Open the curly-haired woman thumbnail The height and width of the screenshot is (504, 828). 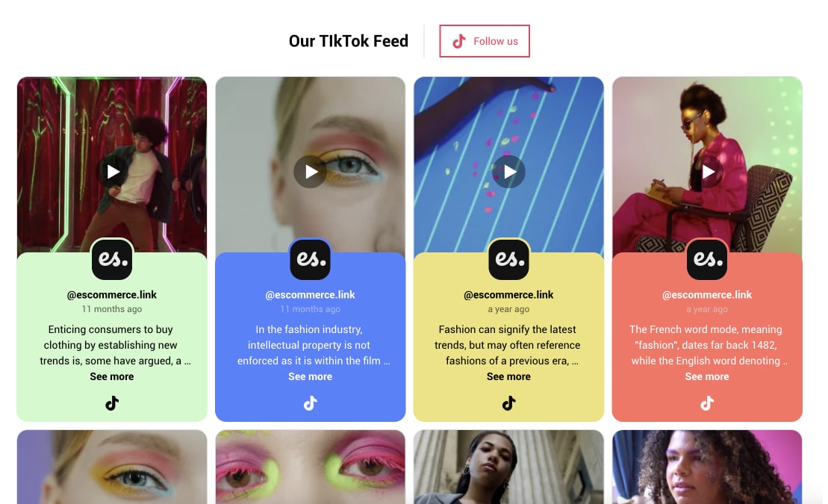(707, 467)
